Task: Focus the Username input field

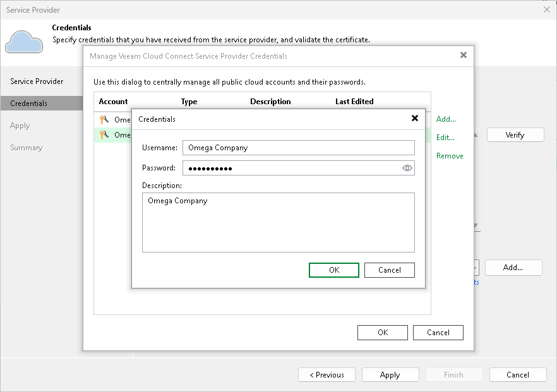Action: (297, 147)
